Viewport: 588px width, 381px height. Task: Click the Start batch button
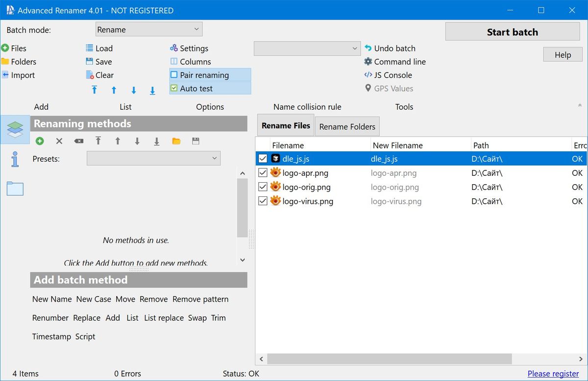coord(513,32)
